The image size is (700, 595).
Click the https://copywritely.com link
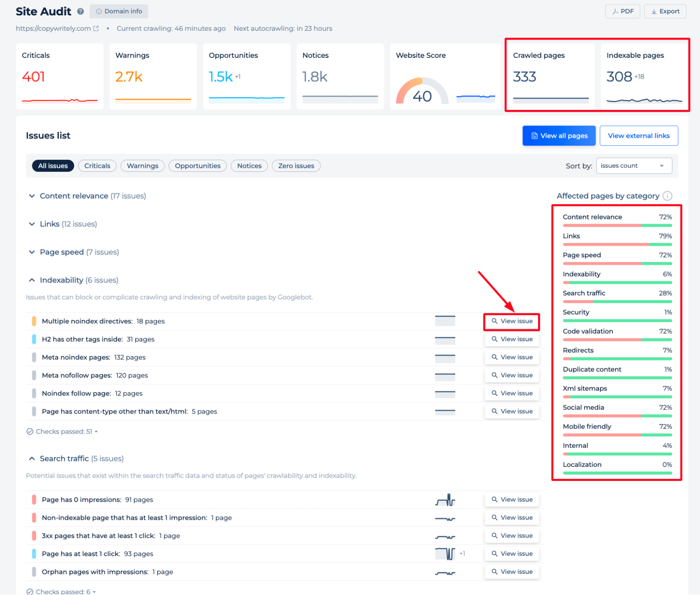point(53,28)
